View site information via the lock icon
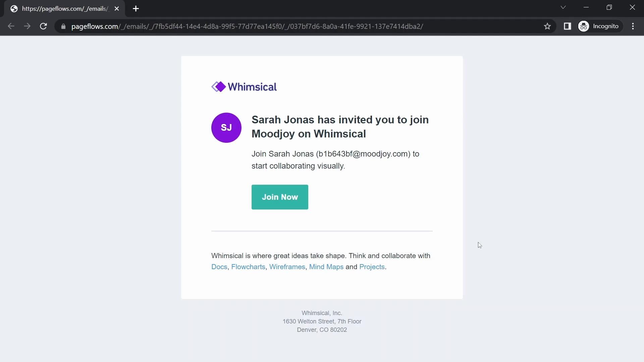The height and width of the screenshot is (362, 644). (x=63, y=26)
